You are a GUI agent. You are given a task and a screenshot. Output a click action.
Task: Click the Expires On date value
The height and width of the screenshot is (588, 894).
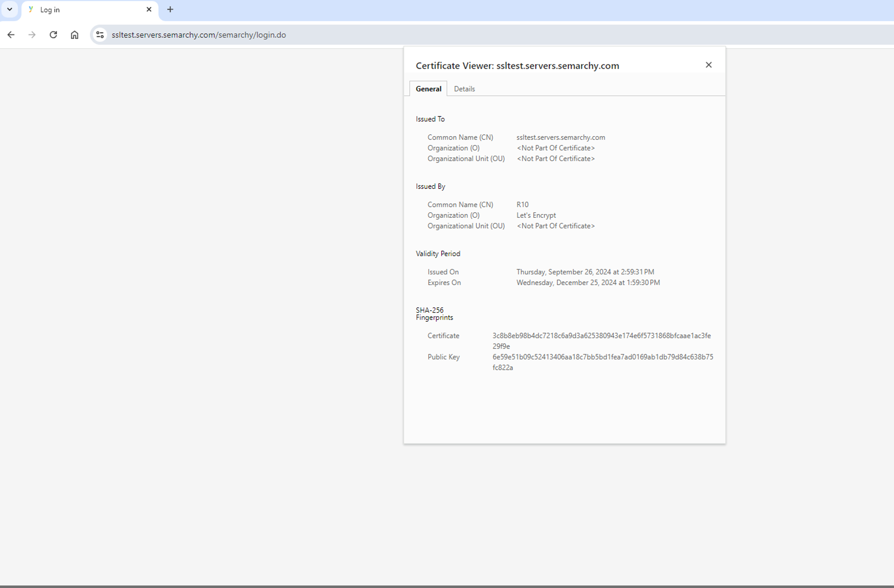tap(588, 283)
